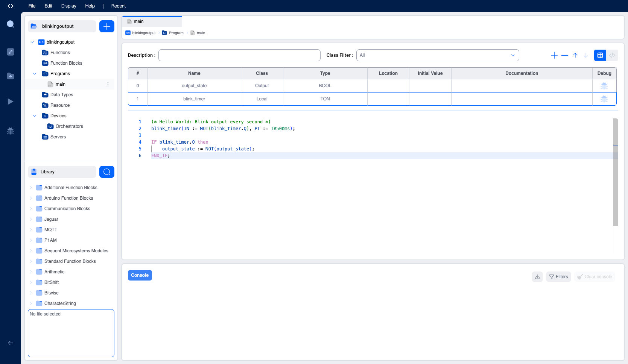628x364 pixels.
Task: Add a new variable with plus icon
Action: pos(554,55)
